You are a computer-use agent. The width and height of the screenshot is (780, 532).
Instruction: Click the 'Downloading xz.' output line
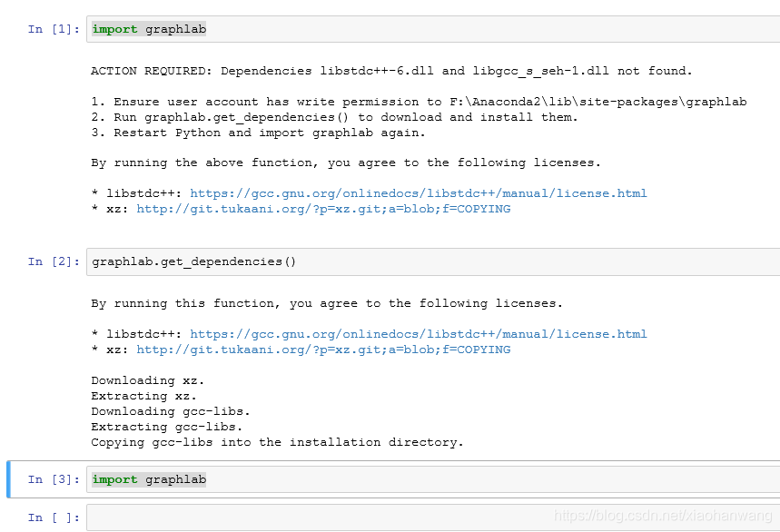click(x=147, y=380)
